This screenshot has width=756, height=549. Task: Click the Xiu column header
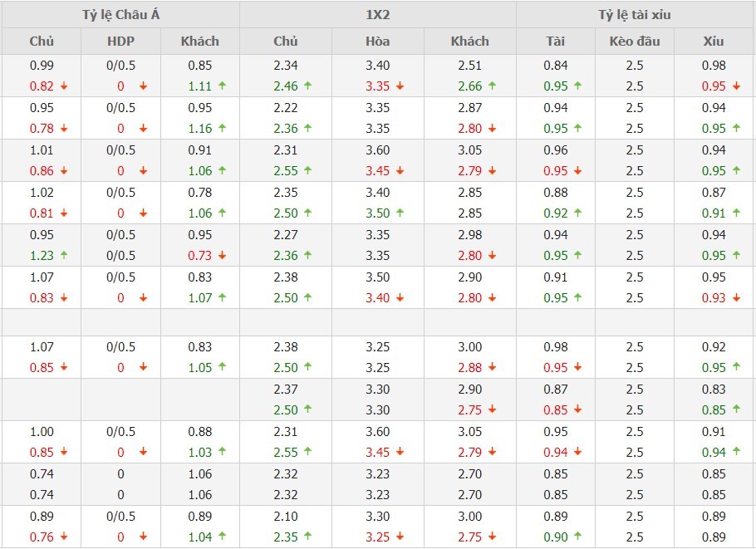(x=714, y=42)
